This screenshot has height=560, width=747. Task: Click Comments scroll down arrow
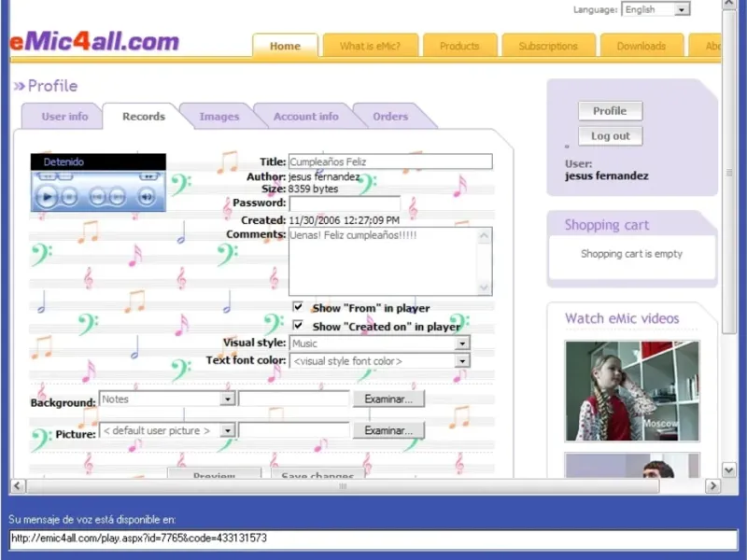point(484,287)
